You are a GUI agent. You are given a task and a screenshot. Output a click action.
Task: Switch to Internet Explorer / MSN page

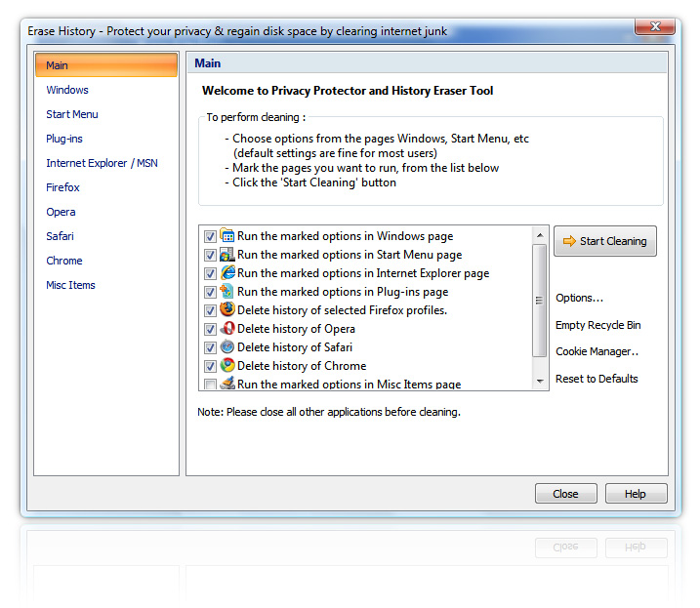coord(102,163)
